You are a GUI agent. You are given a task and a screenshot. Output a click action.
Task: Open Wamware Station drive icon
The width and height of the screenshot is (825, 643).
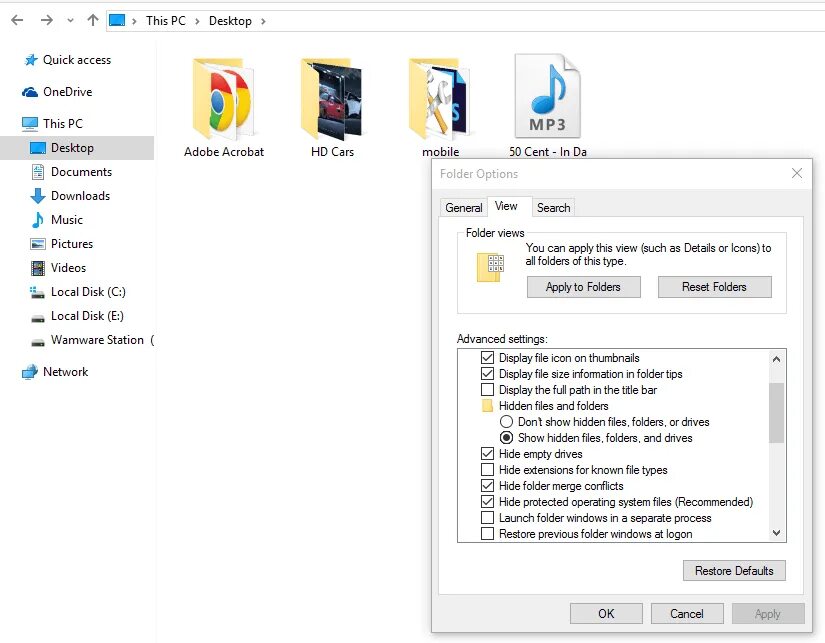click(x=38, y=342)
